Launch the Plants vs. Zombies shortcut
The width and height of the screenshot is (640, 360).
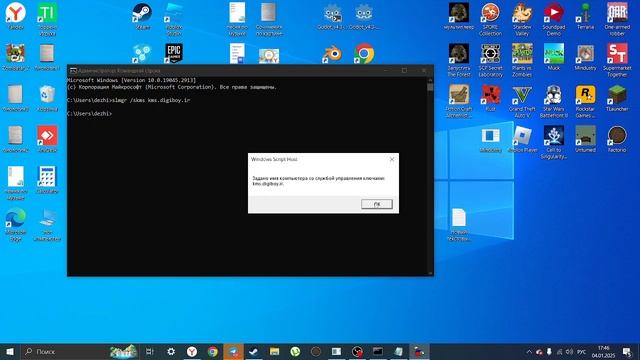[522, 60]
